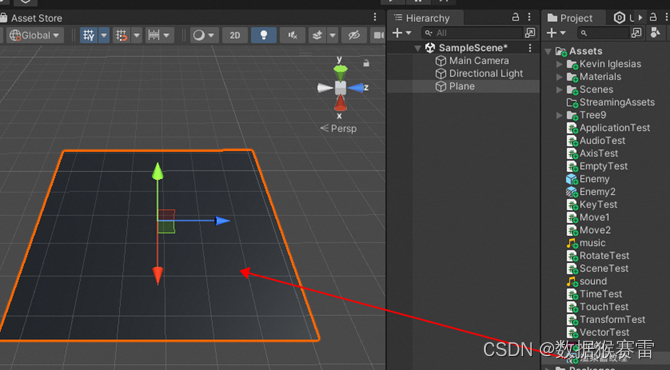Image resolution: width=670 pixels, height=370 pixels.
Task: Switch to the Hierarchy tab
Action: click(x=422, y=18)
